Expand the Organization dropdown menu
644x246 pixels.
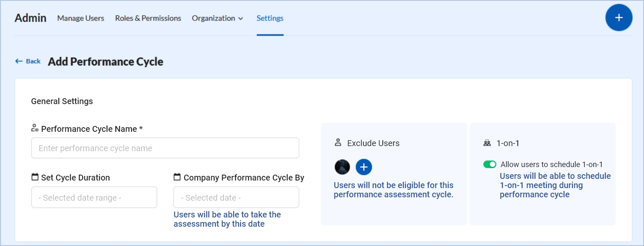pos(217,18)
